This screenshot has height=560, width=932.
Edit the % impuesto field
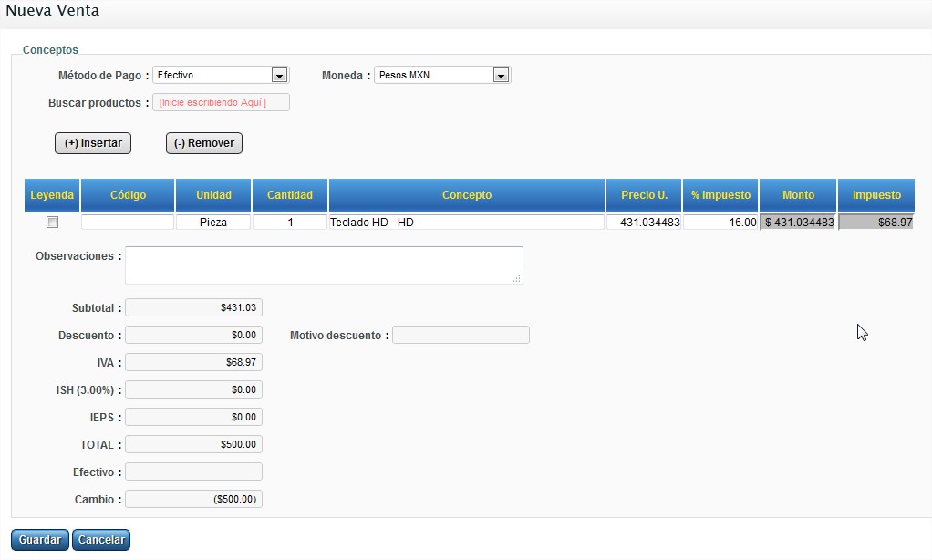pyautogui.click(x=720, y=223)
